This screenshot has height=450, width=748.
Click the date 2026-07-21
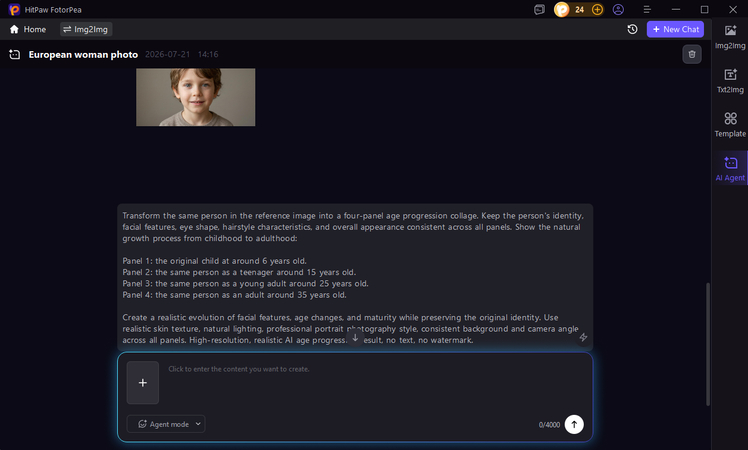(x=167, y=54)
